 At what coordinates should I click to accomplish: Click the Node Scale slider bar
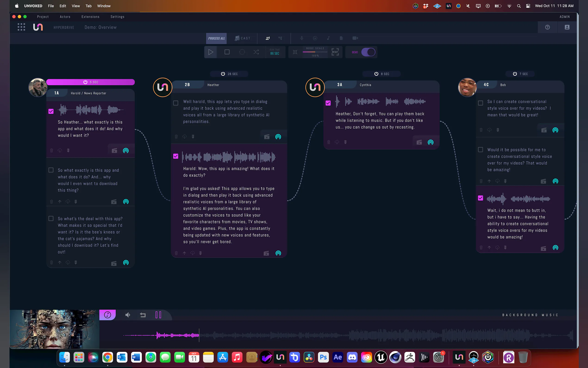(x=315, y=52)
